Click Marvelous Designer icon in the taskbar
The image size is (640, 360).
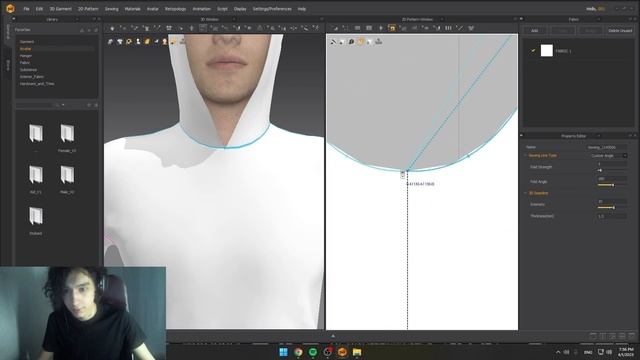coord(342,352)
